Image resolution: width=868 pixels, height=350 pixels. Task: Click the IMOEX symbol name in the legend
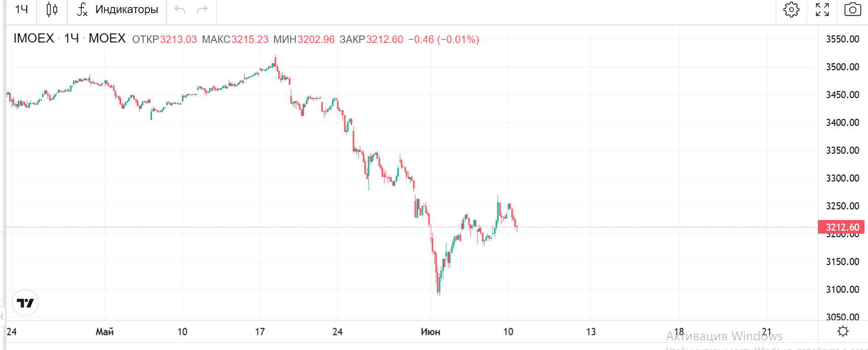coord(33,38)
